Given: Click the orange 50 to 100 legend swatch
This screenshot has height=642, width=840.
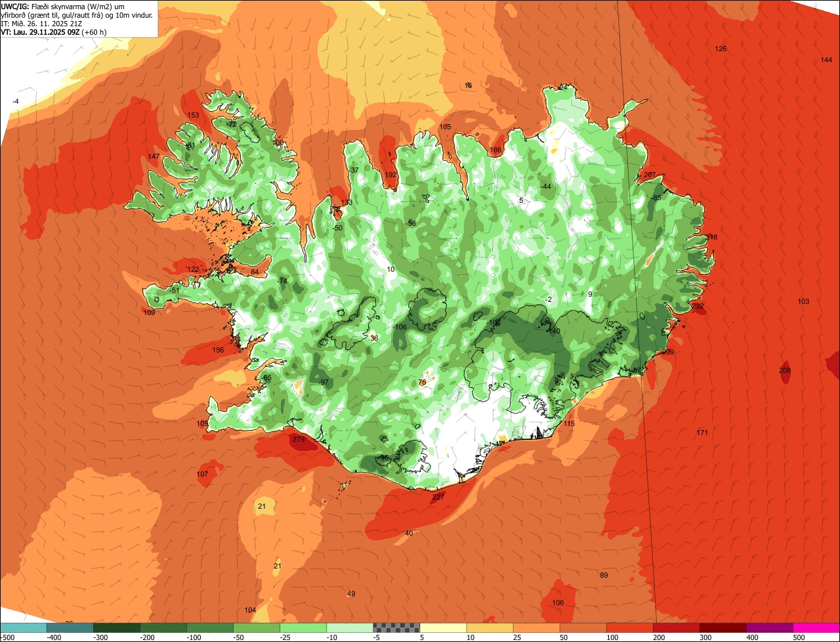Looking at the screenshot, I should coord(583,628).
